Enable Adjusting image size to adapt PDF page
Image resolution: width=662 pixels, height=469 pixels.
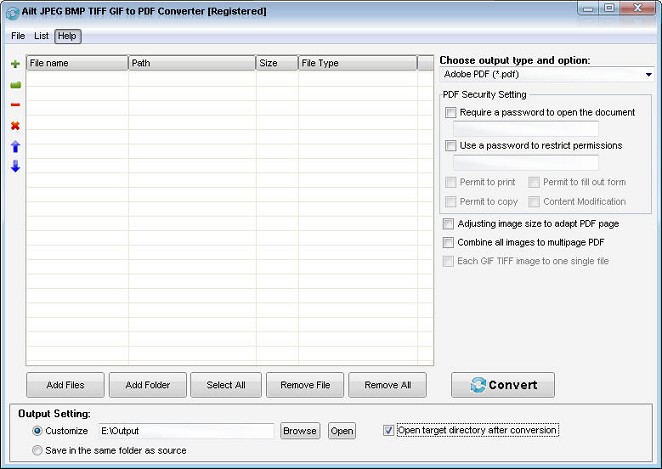point(448,224)
